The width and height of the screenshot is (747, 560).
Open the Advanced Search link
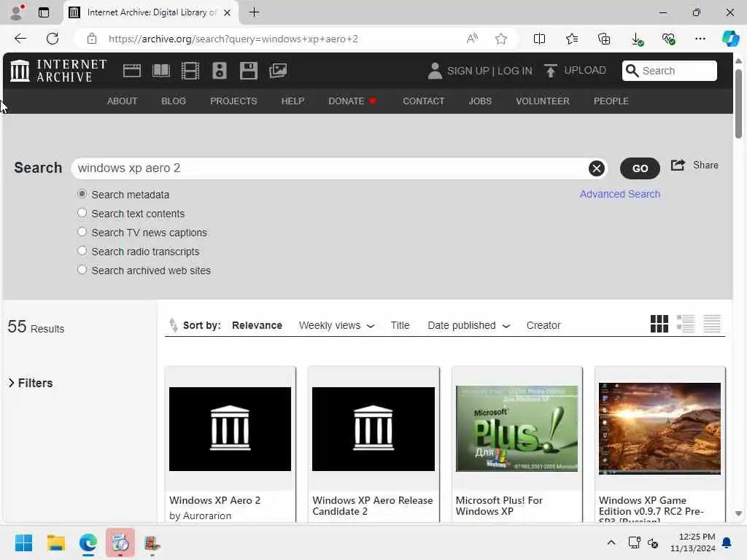(x=620, y=194)
